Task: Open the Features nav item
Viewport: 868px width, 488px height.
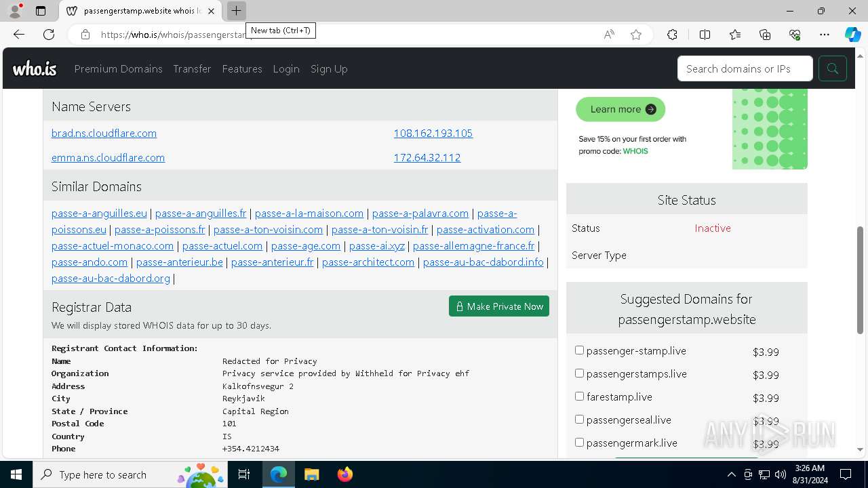Action: pyautogui.click(x=242, y=68)
